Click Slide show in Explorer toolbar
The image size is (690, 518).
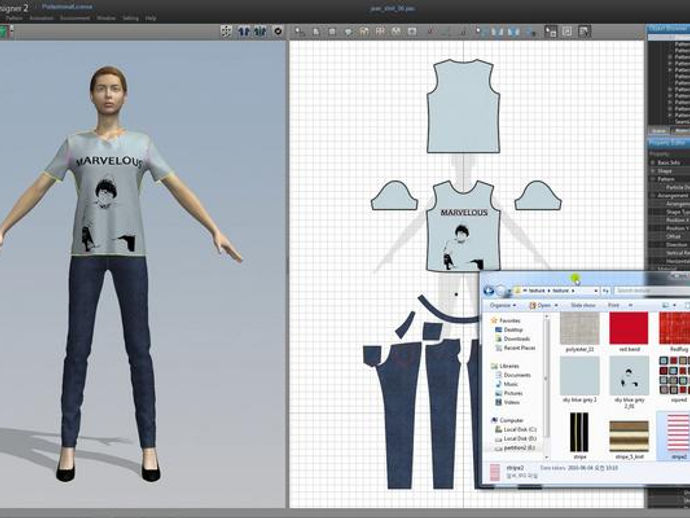pyautogui.click(x=583, y=305)
